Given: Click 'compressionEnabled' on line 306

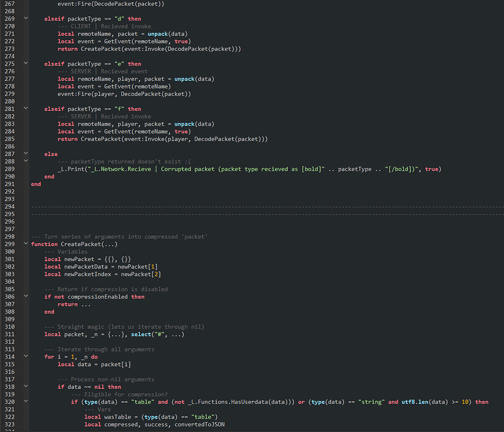Looking at the screenshot, I should click(x=97, y=297).
